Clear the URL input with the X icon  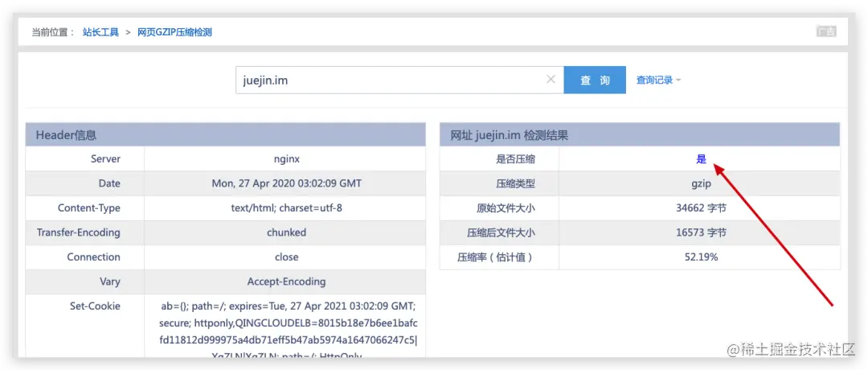coord(551,79)
